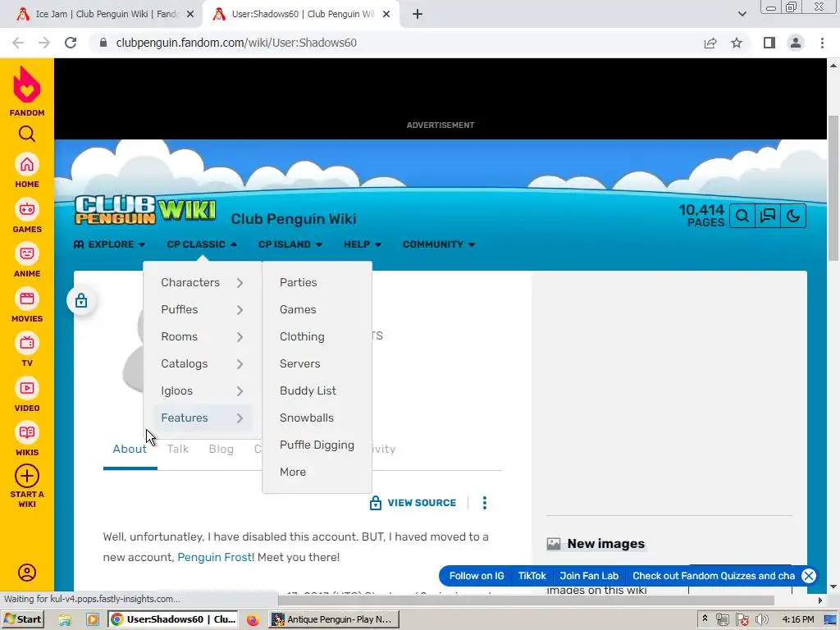The image size is (840, 630).
Task: Switch to the Blog profile tab
Action: coord(221,449)
